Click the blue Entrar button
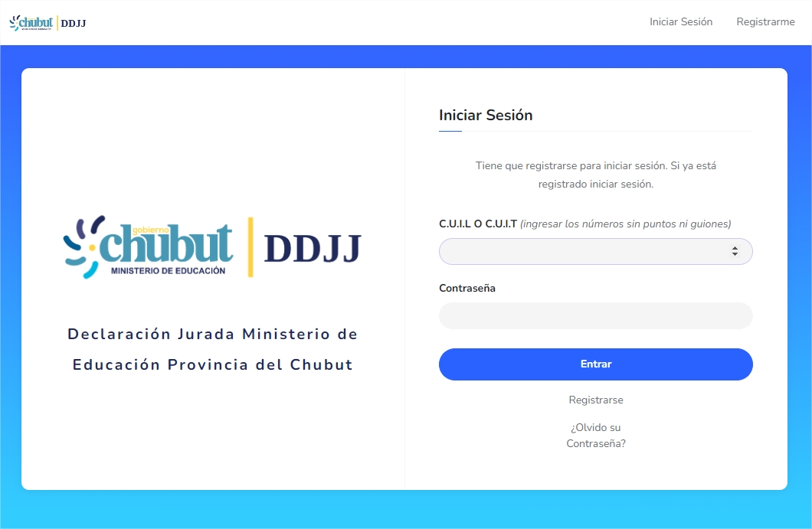812x529 pixels. tap(595, 364)
